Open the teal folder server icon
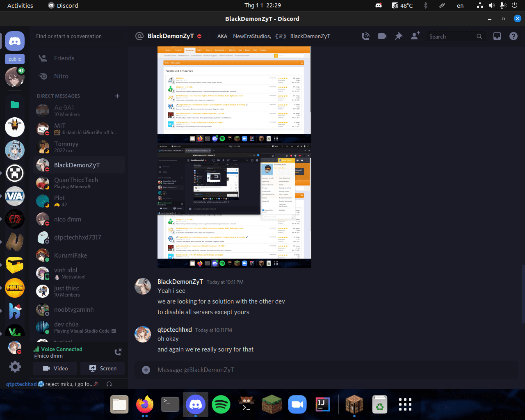The height and width of the screenshot is (420, 525). (15, 104)
